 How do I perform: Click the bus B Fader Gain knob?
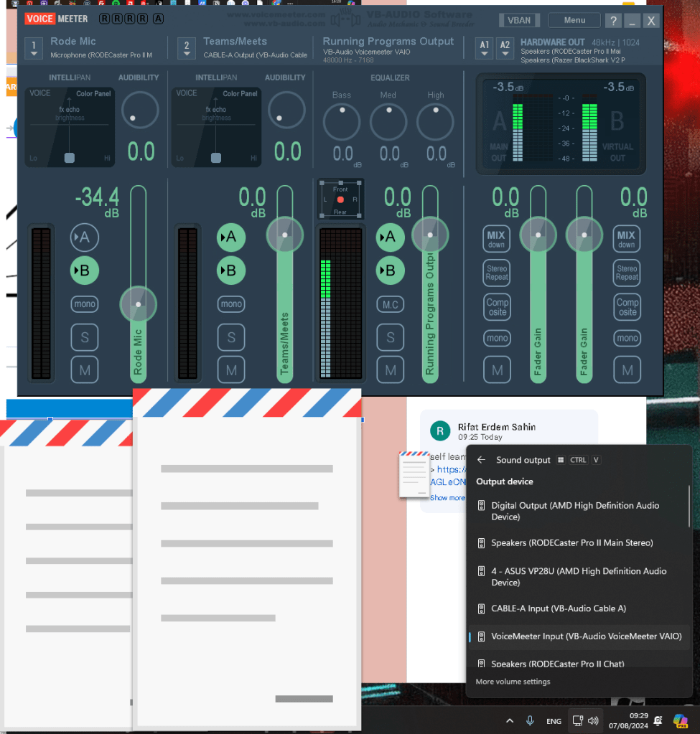584,235
